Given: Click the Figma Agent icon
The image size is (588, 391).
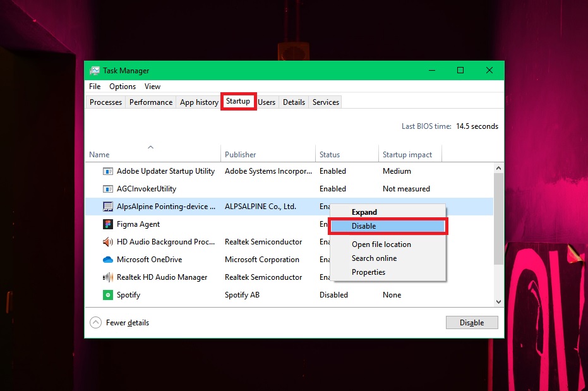Looking at the screenshot, I should click(x=107, y=224).
